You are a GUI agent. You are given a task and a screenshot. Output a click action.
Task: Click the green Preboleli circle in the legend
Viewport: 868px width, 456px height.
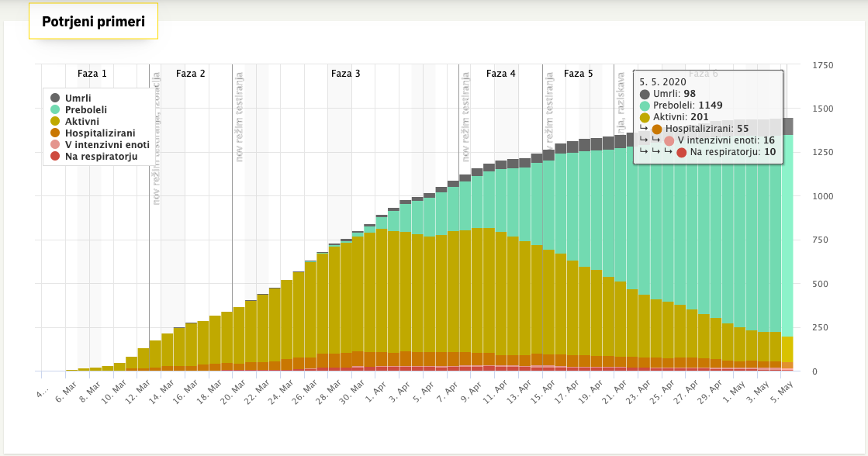55,110
